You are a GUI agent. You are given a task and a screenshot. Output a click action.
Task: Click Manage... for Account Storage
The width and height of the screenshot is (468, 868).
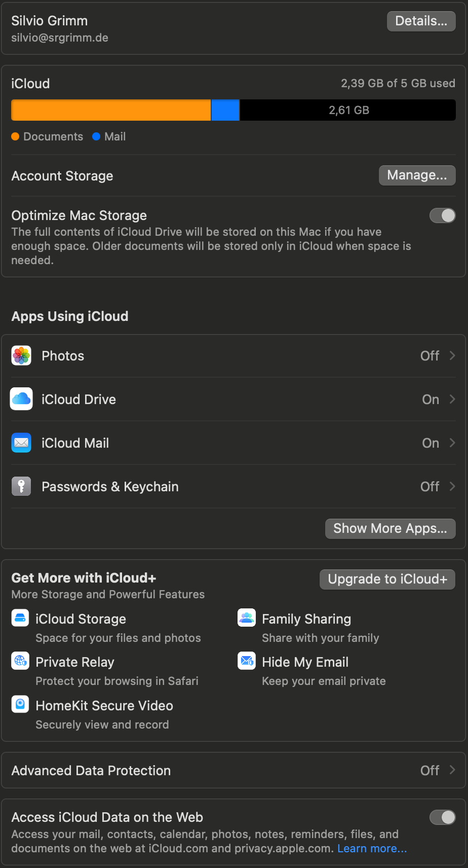tap(417, 175)
